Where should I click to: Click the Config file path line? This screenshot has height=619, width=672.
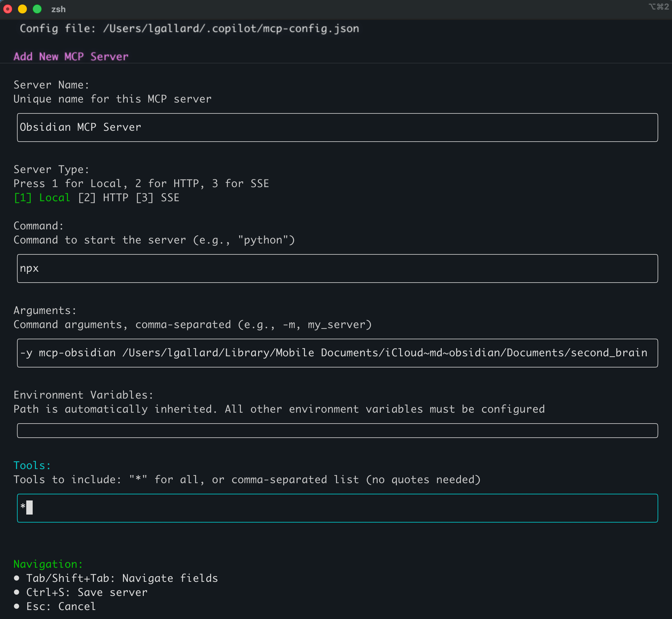[x=189, y=29]
